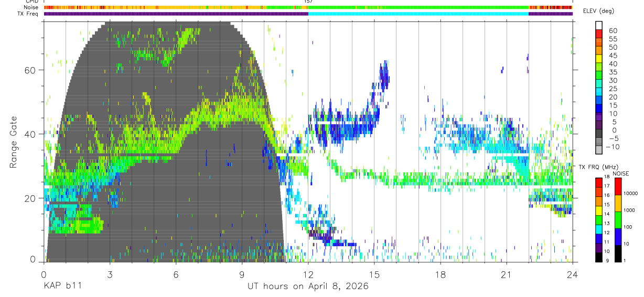
Task: Click x-axis tick label '3'
Action: pos(110,274)
